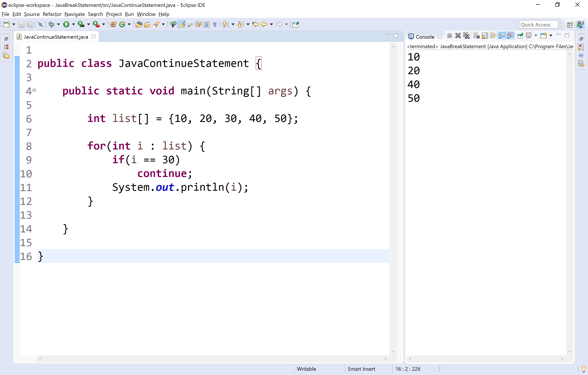
Task: Pin the Console view
Action: coord(520,35)
